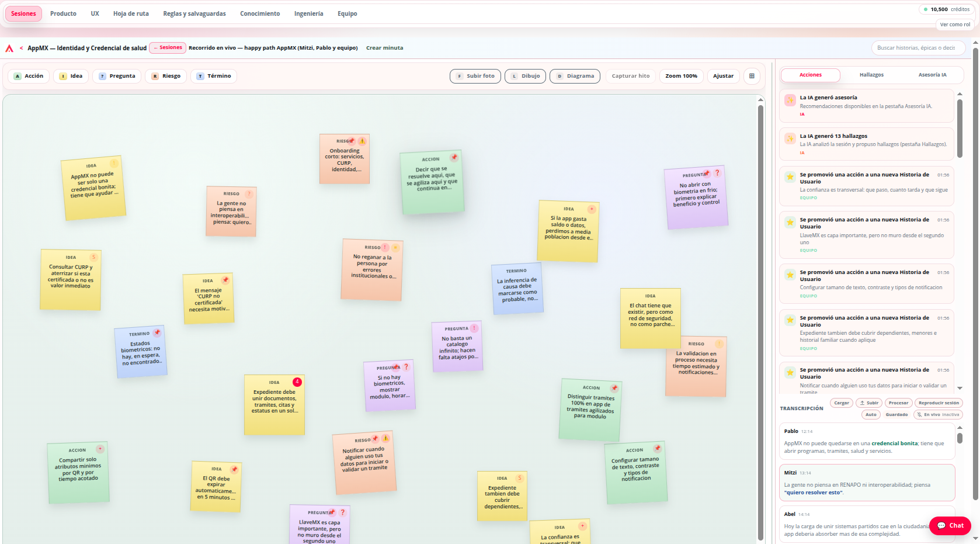The width and height of the screenshot is (980, 544).
Task: Click the star icon on 'Configurar tamano de texto' action
Action: [x=790, y=274]
